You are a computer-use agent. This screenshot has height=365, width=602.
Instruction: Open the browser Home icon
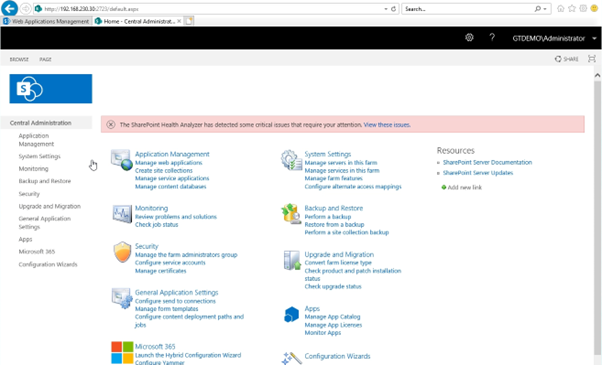pos(561,8)
